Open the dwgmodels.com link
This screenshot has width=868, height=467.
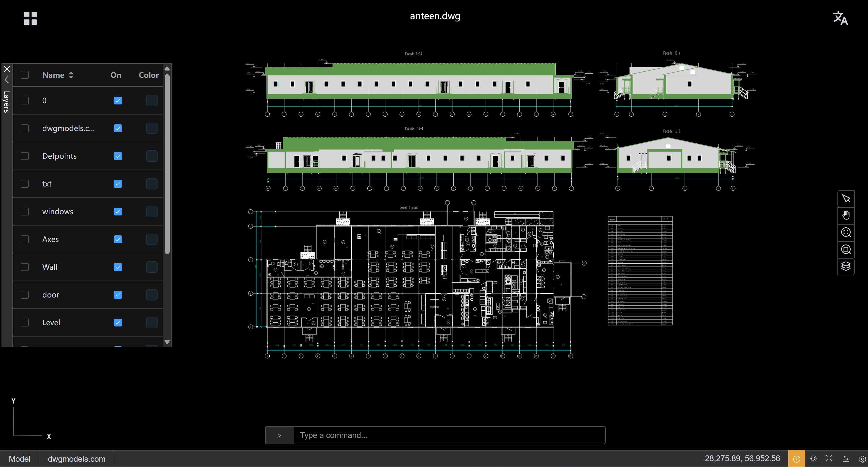pos(76,459)
